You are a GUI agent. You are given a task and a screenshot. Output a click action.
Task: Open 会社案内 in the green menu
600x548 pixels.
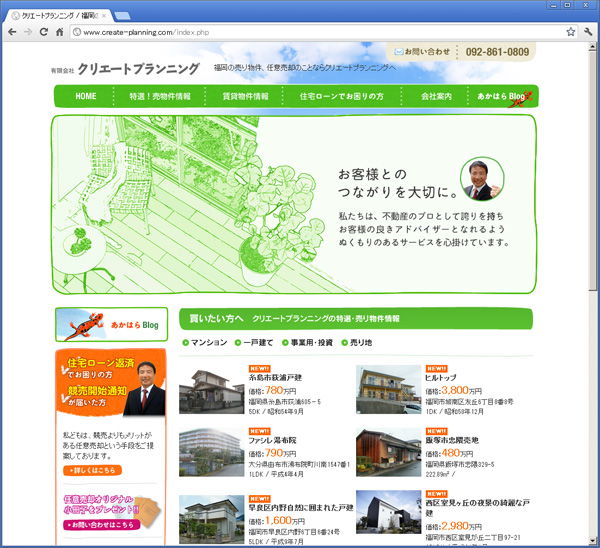tap(436, 96)
